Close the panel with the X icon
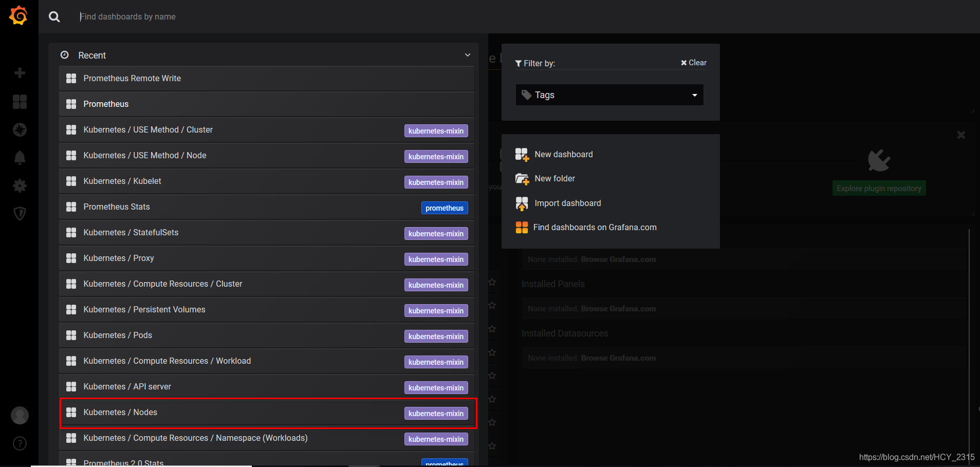Screen dimensions: 980x467 961,135
